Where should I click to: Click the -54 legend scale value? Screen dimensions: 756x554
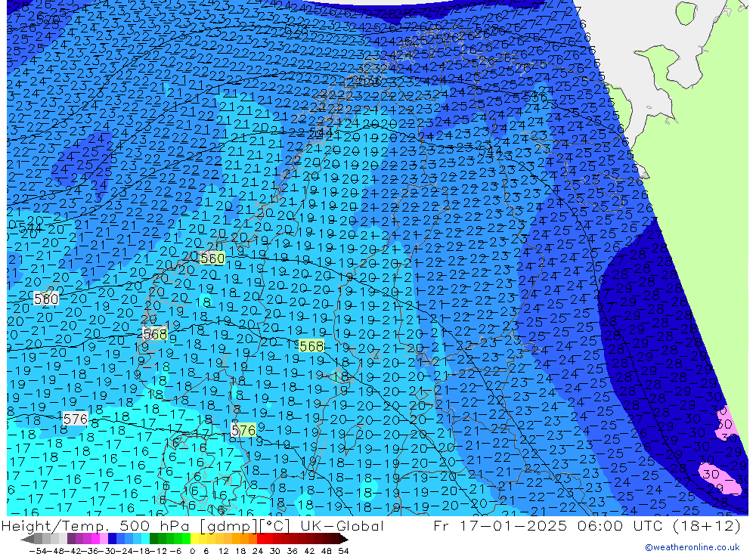(x=38, y=551)
